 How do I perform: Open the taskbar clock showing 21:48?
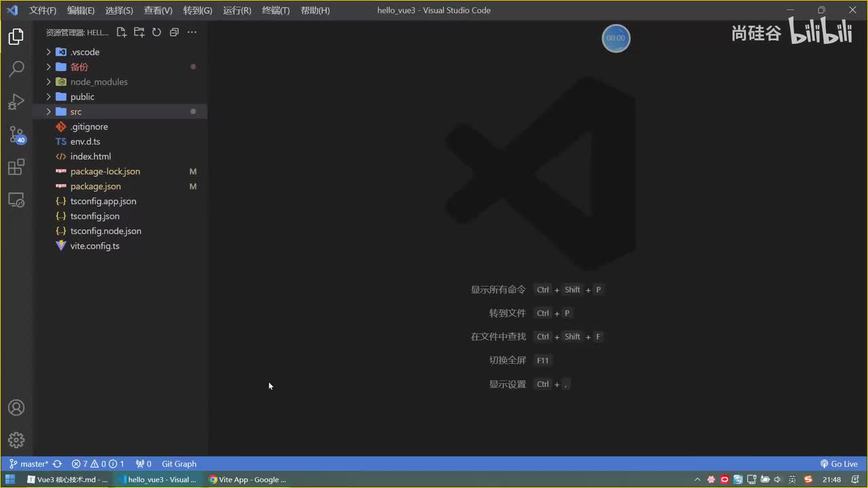[x=832, y=479]
